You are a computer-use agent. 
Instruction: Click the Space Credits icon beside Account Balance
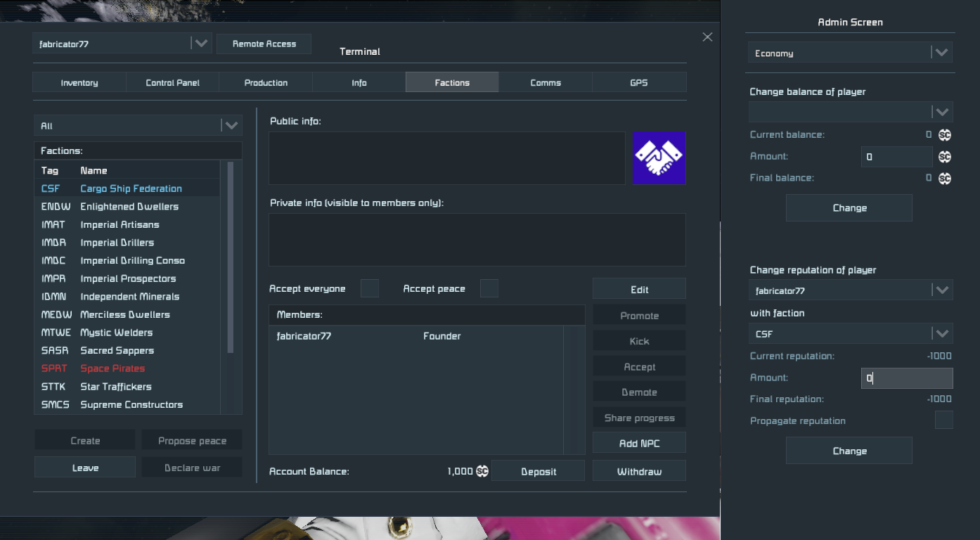(x=482, y=471)
